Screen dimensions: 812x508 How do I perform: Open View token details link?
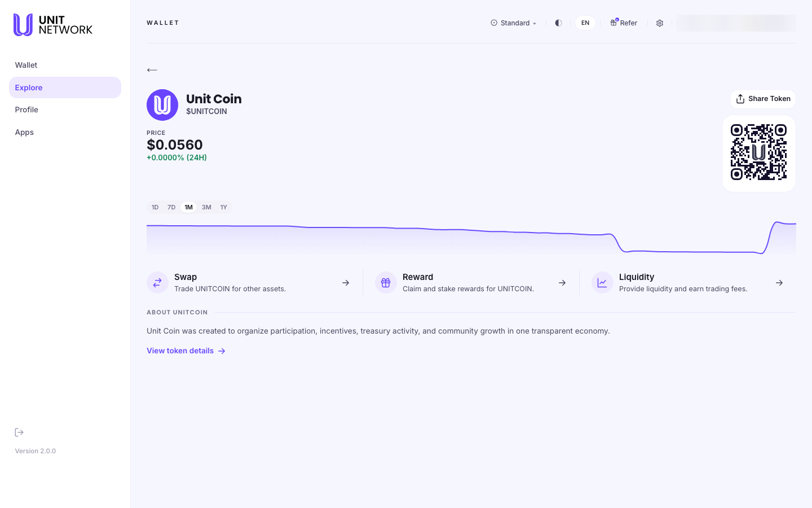click(186, 351)
